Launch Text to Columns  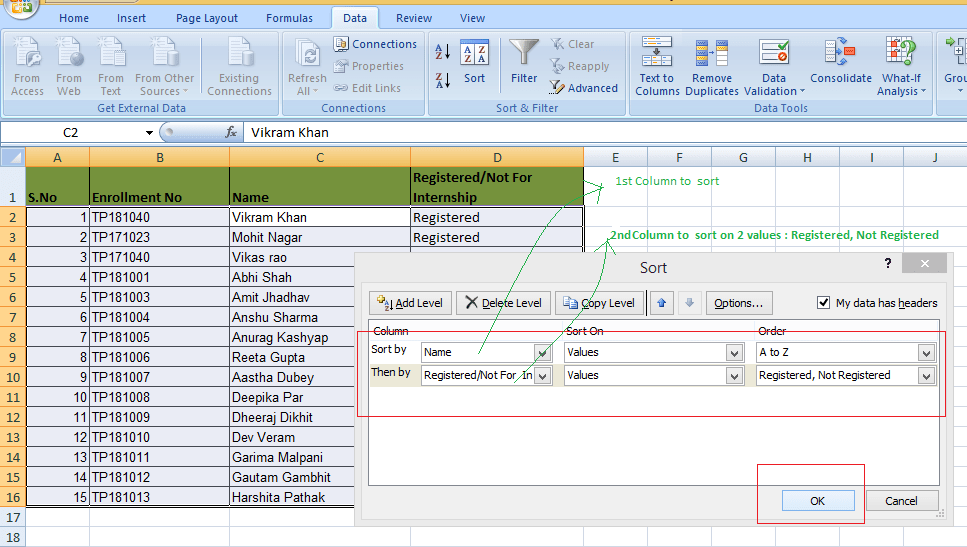[x=657, y=66]
